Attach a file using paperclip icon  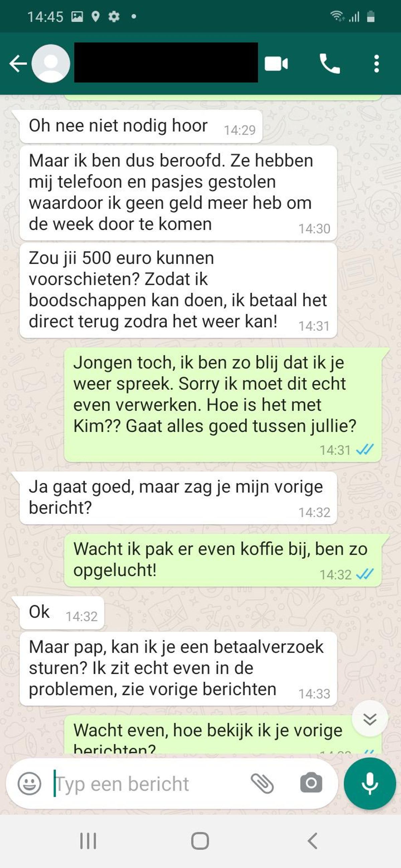point(262,784)
